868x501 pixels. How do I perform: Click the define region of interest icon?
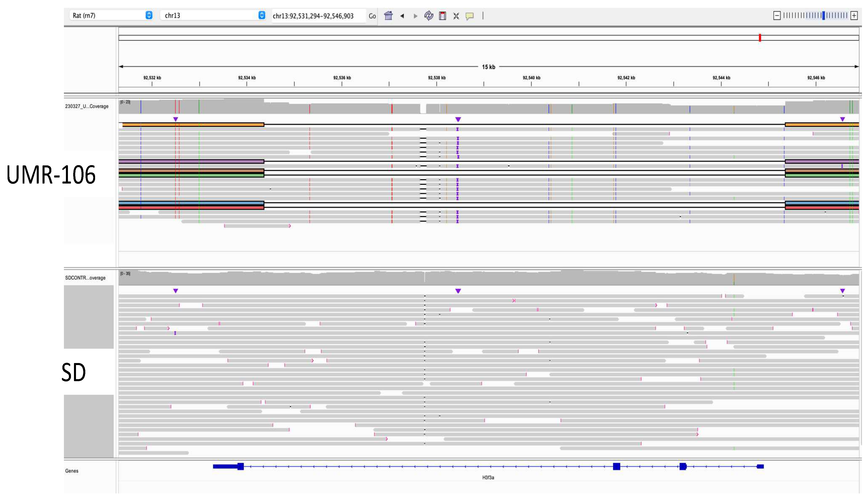(x=443, y=16)
